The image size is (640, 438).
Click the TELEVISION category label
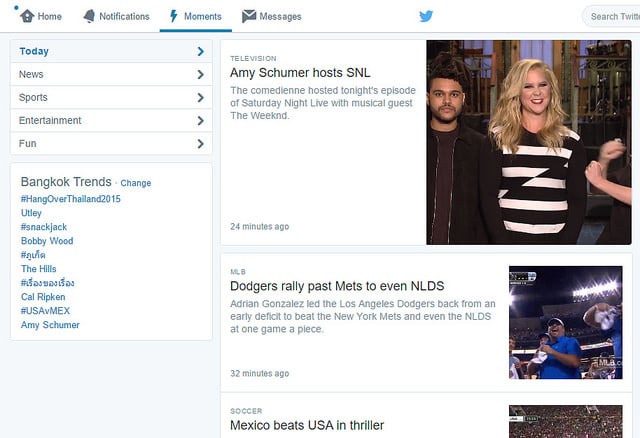point(253,58)
